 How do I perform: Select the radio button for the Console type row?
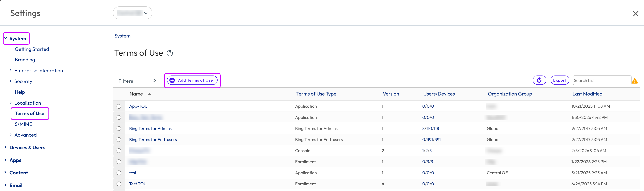point(119,151)
